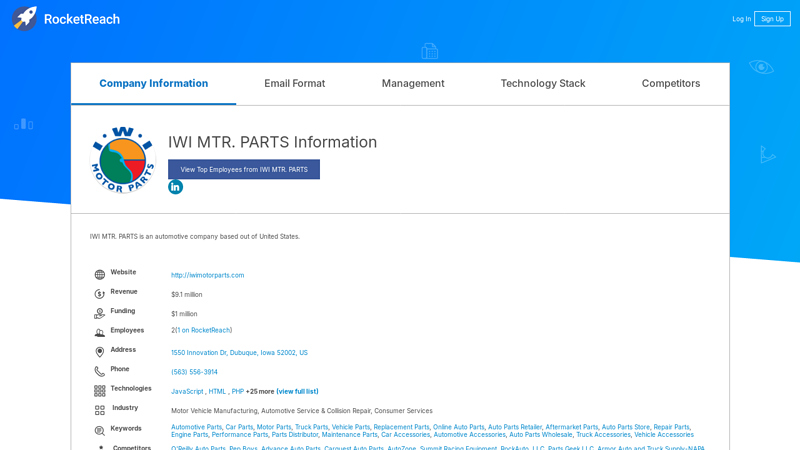Click the Vehicle Accessories keyword
Screen dimensions: 800x450
pos(664,435)
